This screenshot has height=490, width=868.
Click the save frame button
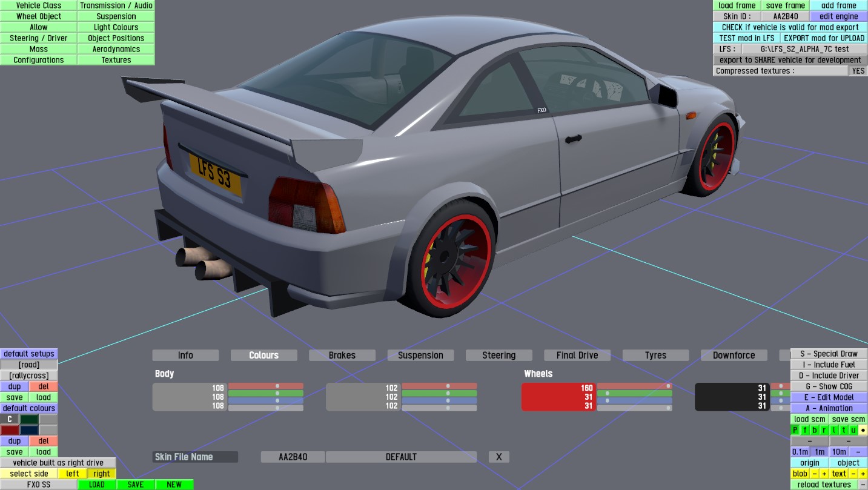(786, 5)
